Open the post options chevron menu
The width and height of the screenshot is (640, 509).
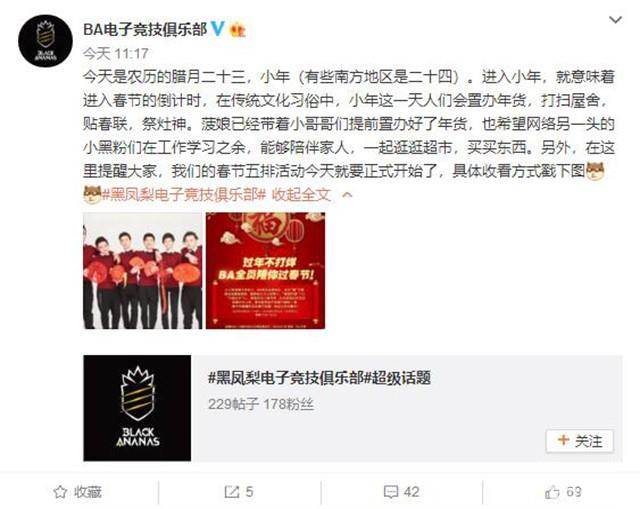click(615, 19)
